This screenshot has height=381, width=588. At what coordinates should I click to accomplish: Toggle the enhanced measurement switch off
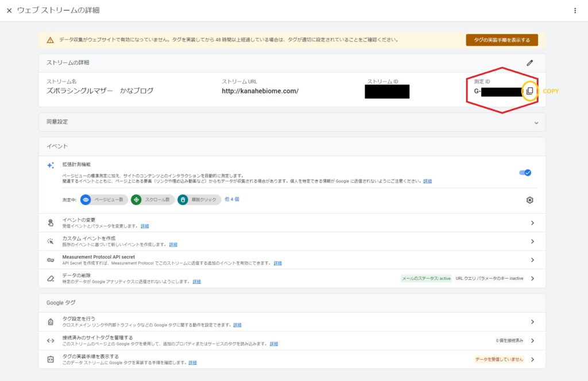(525, 172)
